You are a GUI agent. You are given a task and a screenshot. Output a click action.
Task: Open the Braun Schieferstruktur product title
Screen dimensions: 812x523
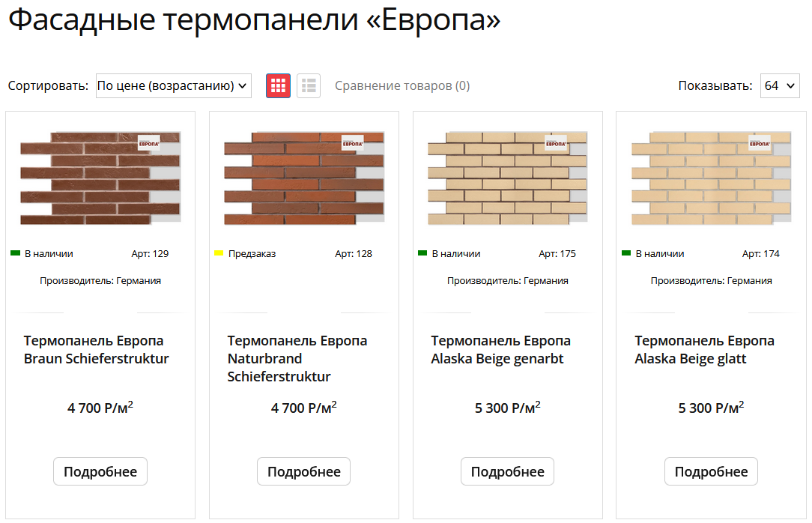click(x=97, y=349)
